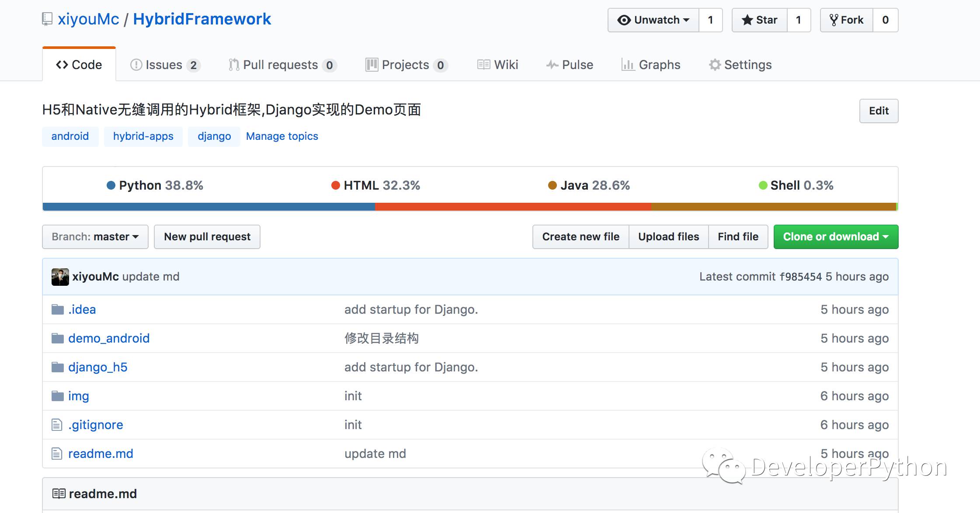Star the repository
980x513 pixels.
pos(760,20)
